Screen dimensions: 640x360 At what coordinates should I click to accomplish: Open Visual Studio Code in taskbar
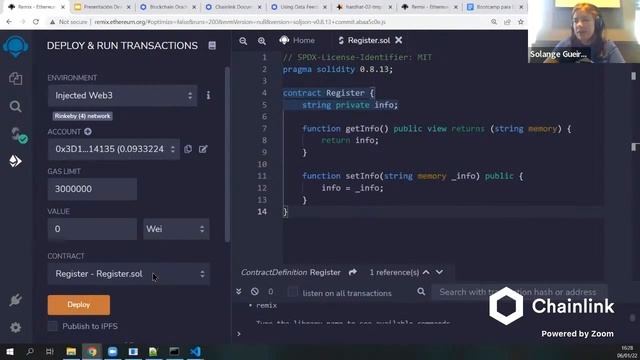click(x=195, y=351)
